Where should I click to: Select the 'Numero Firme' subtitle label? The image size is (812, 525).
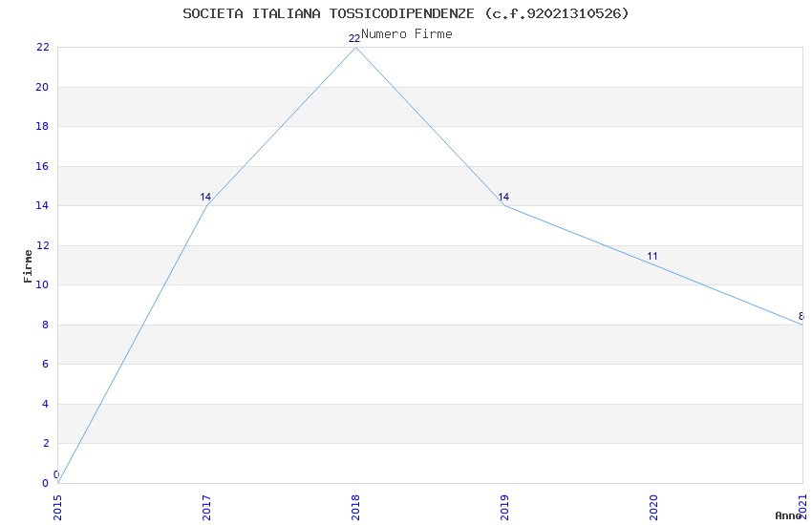pyautogui.click(x=407, y=34)
